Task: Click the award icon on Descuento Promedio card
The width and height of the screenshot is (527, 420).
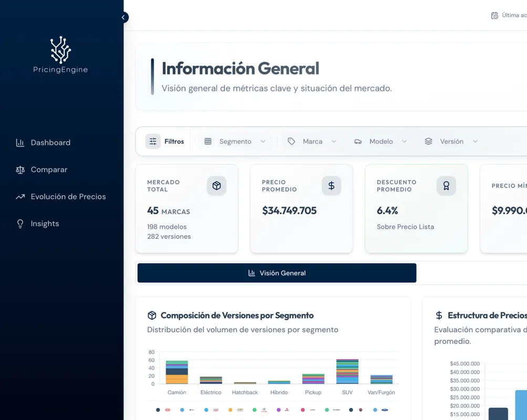Action: (446, 186)
